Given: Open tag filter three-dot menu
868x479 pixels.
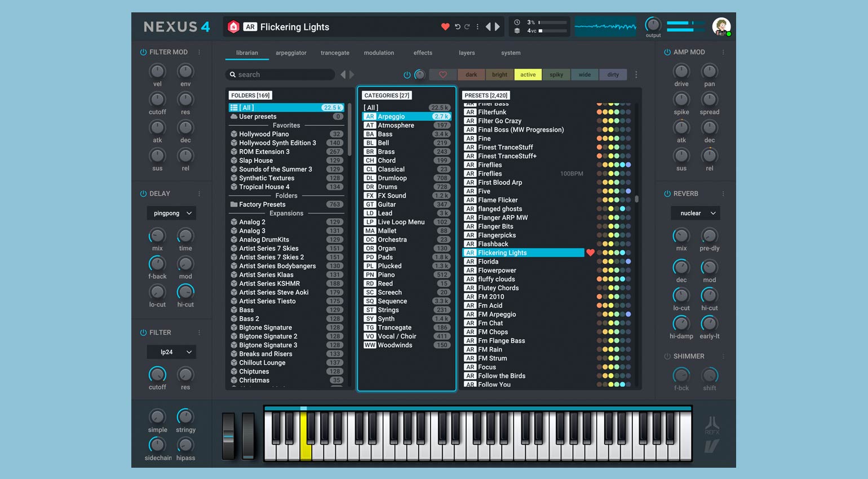Looking at the screenshot, I should 636,74.
